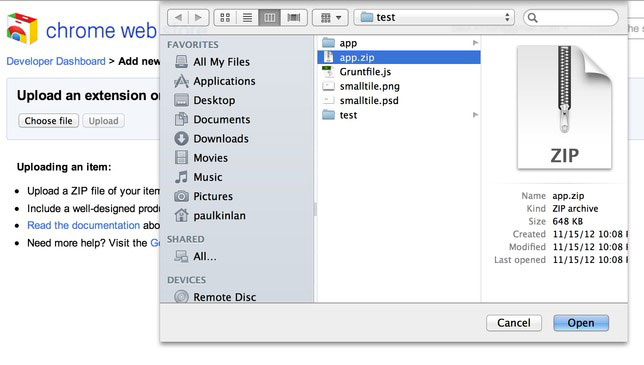Switch to icon view in file dialog

(225, 18)
